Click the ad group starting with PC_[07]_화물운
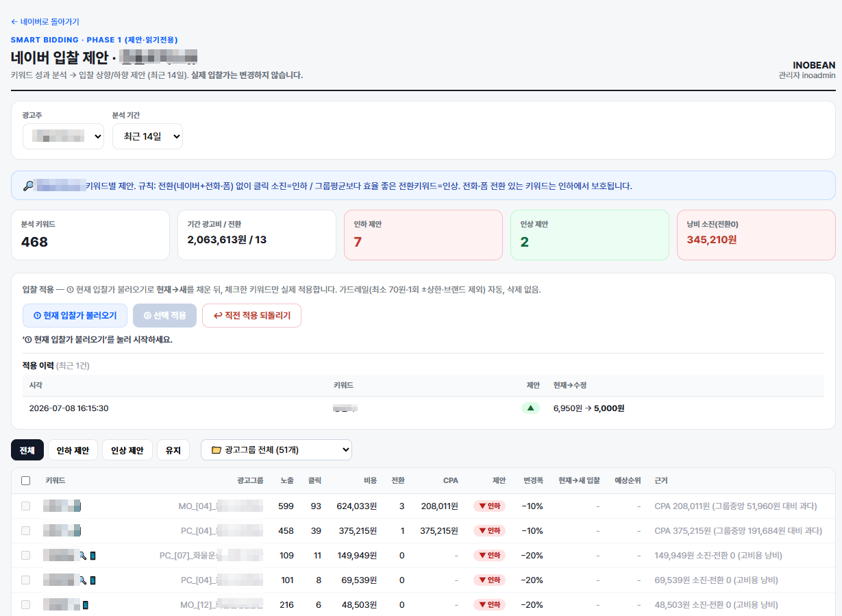Viewport: 842px width, 616px height. (x=211, y=556)
